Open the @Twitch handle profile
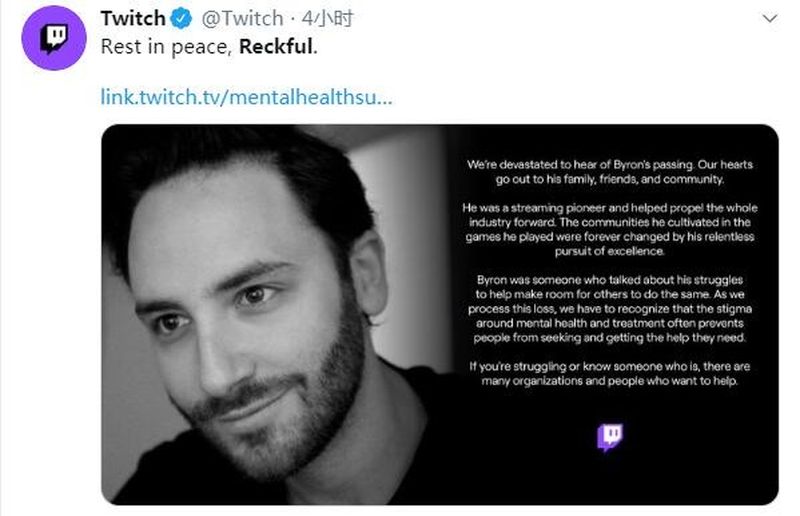This screenshot has height=516, width=800. [x=242, y=19]
